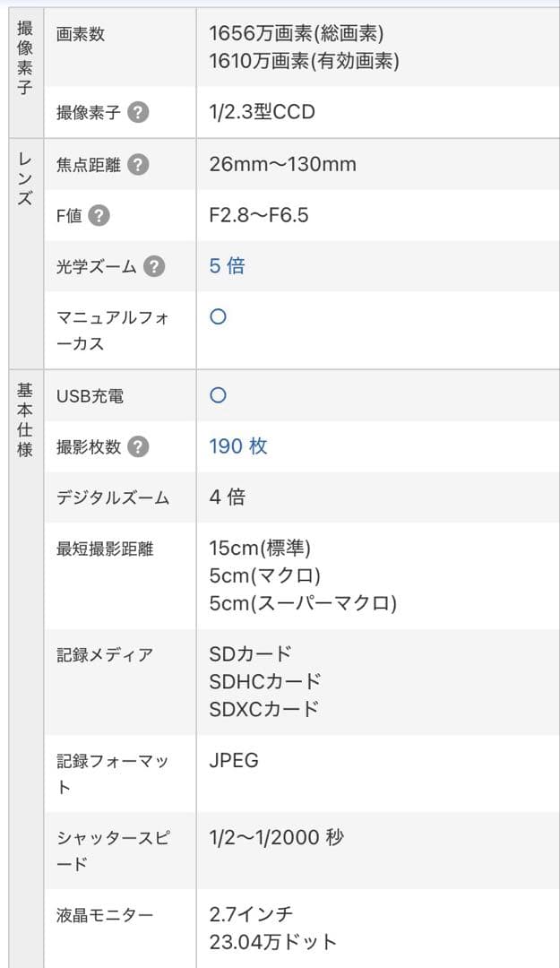
Task: Click the ○ mark for マニュアルフォーカス
Action: click(x=217, y=316)
